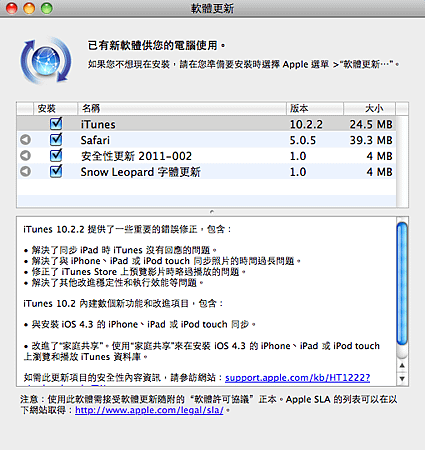Viewport: 425px width, 450px height.
Task: Click the 39.3 MB size cell
Action: (x=371, y=140)
